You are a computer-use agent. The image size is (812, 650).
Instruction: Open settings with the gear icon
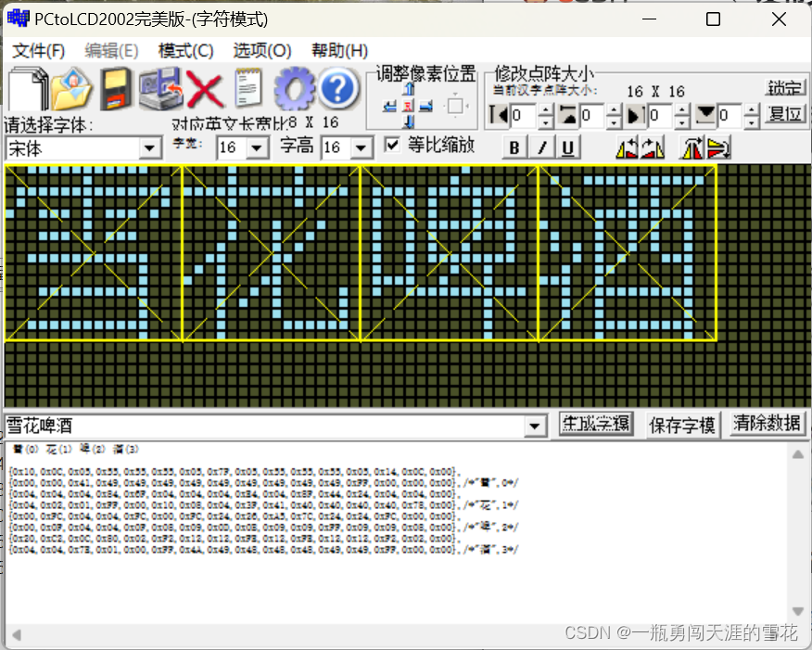point(294,89)
